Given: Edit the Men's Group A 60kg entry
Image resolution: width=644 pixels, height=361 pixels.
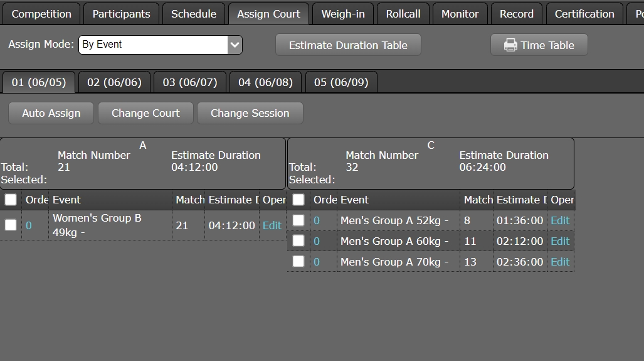Looking at the screenshot, I should click(560, 241).
